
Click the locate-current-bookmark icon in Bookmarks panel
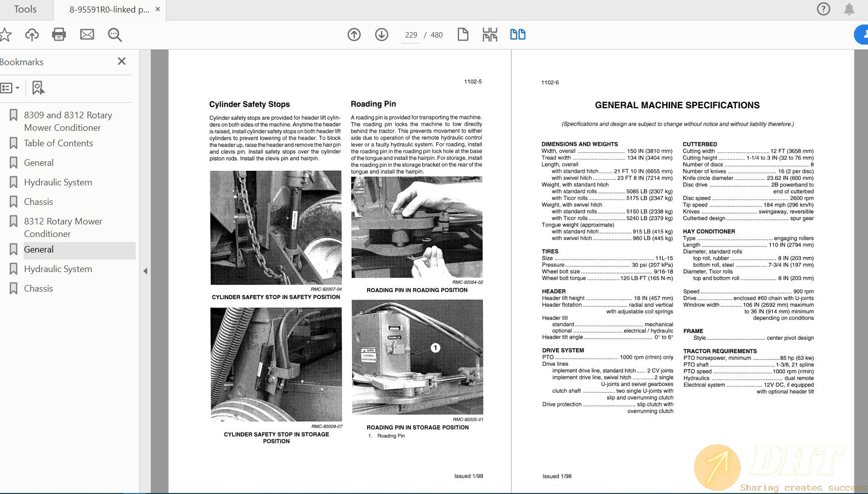coord(38,87)
